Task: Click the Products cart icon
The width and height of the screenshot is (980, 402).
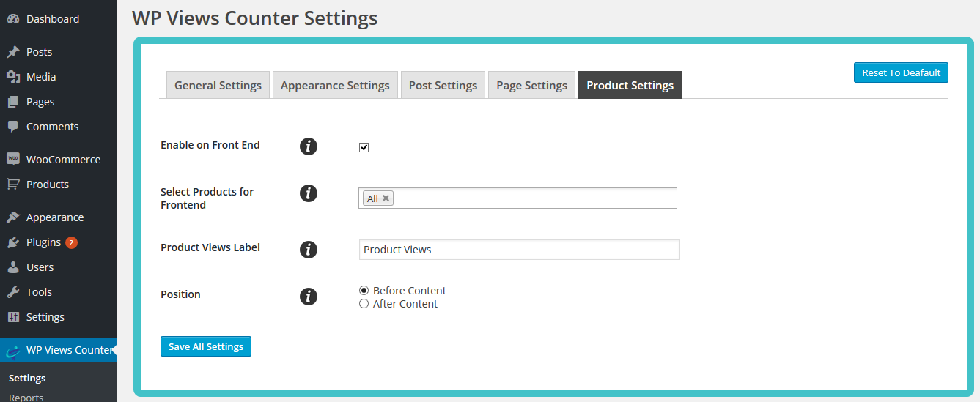Action: point(13,185)
